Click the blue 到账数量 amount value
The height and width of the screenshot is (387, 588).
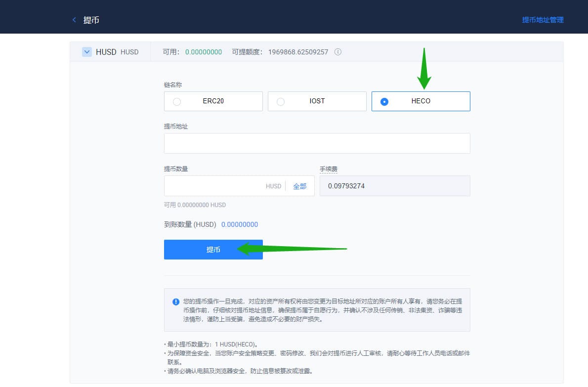click(240, 224)
